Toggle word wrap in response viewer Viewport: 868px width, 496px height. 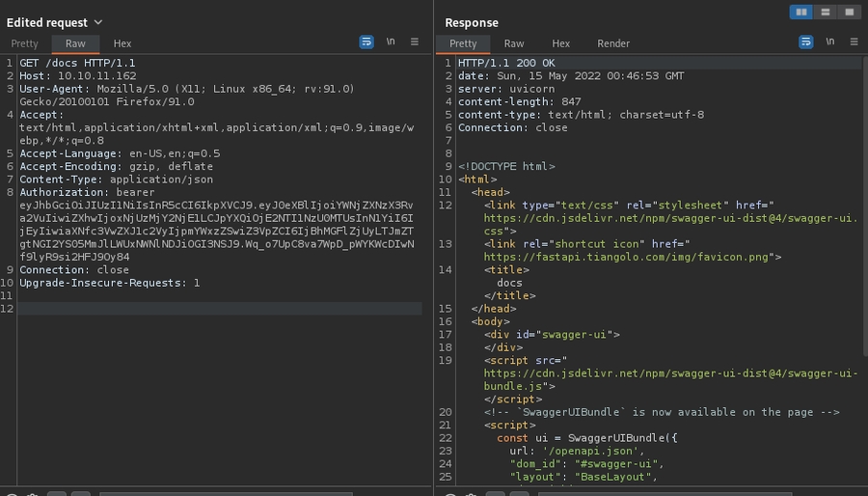[x=806, y=42]
